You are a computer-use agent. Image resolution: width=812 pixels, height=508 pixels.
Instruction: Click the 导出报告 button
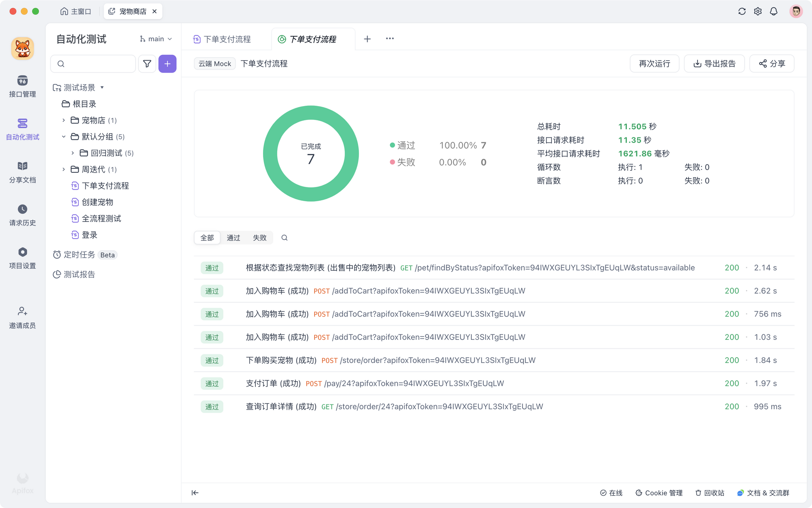(x=714, y=63)
